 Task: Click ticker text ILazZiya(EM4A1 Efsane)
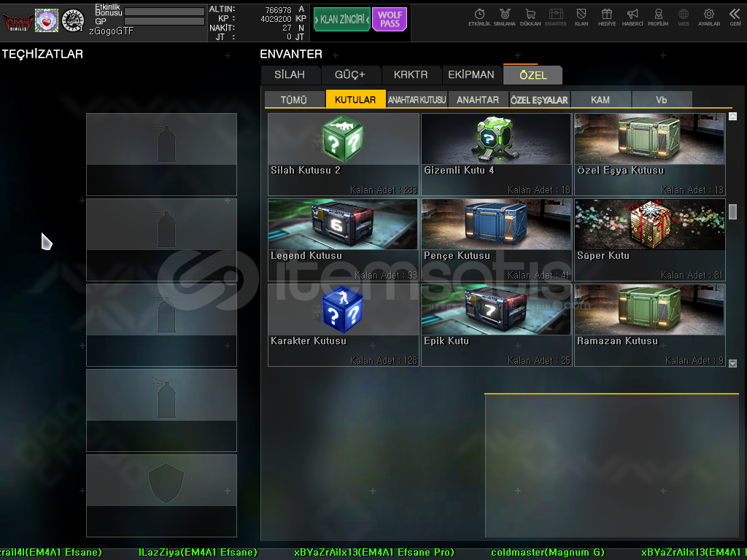pyautogui.click(x=198, y=553)
